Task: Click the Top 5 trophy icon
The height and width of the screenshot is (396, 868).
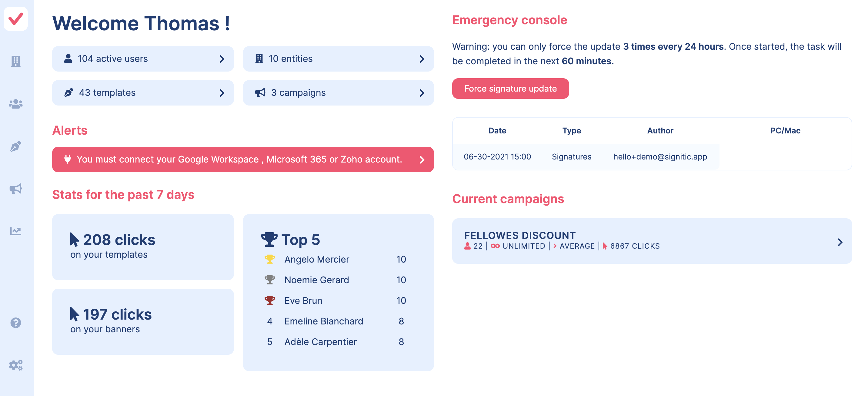Action: (269, 240)
